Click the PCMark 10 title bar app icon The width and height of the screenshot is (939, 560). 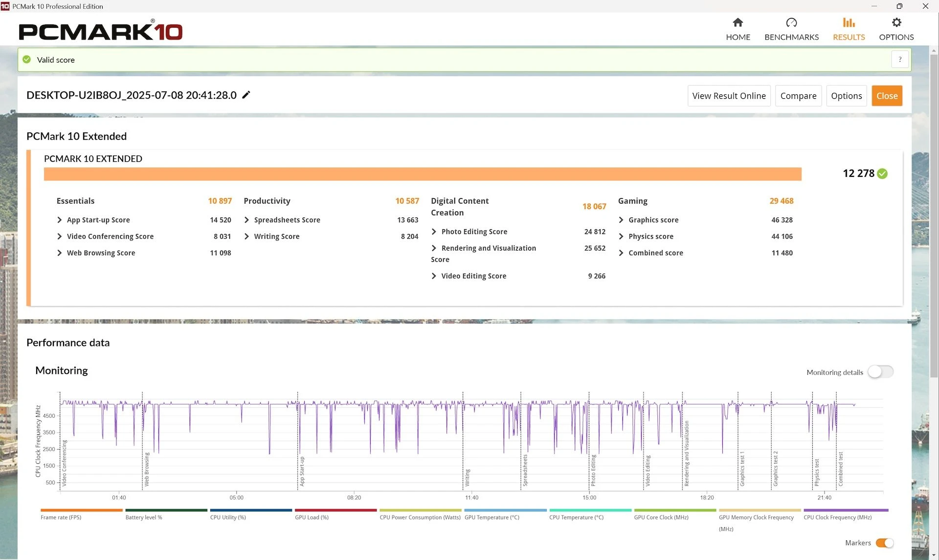5,6
